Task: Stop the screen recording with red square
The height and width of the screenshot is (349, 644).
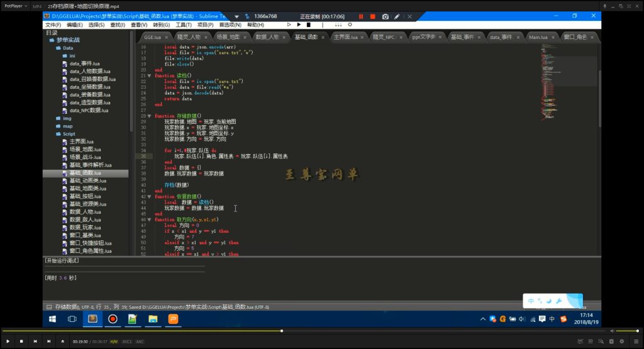Action: [x=372, y=16]
